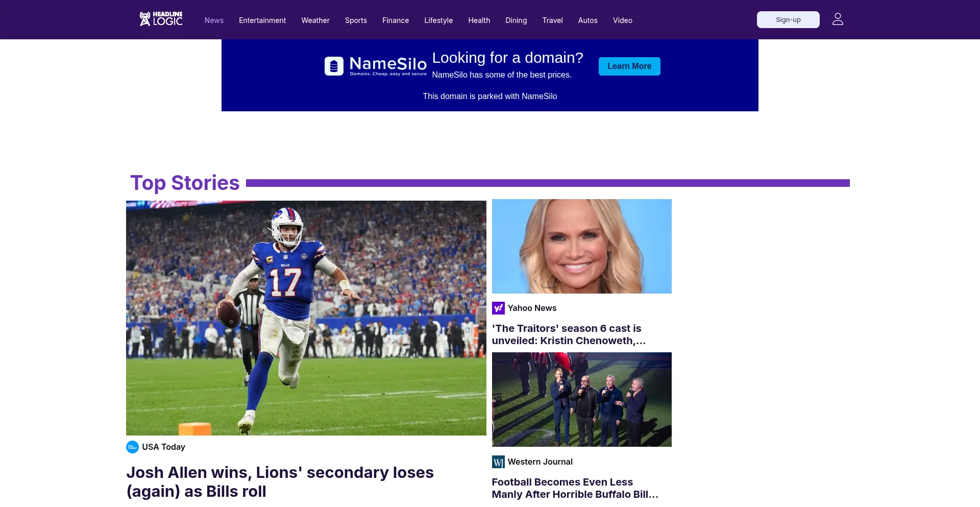Click the Learn More button

629,66
